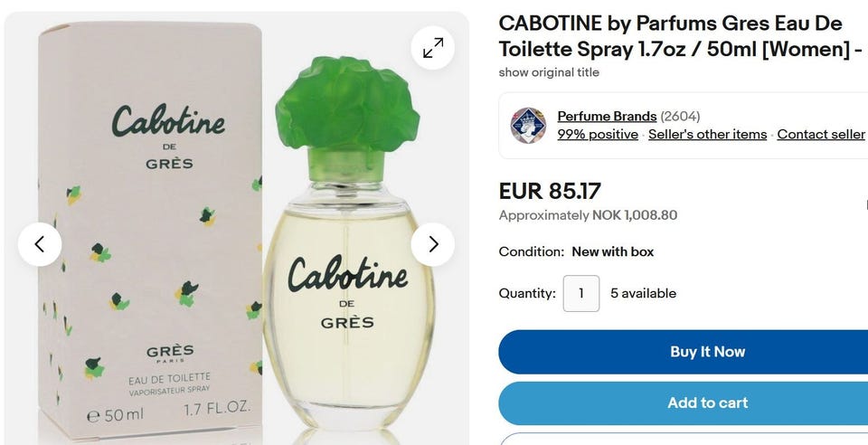This screenshot has width=868, height=445.
Task: Focus the Quantity input box
Action: click(581, 293)
